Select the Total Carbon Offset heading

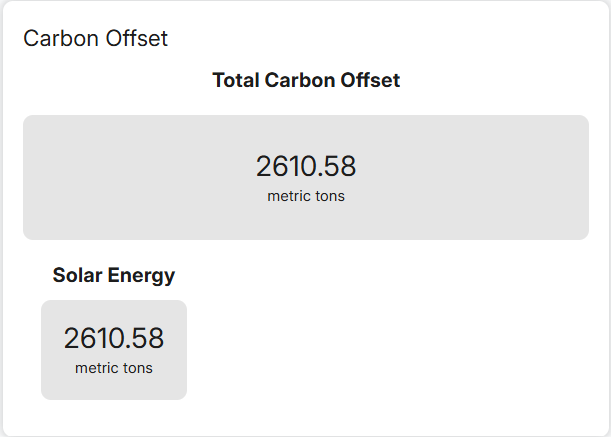point(306,81)
